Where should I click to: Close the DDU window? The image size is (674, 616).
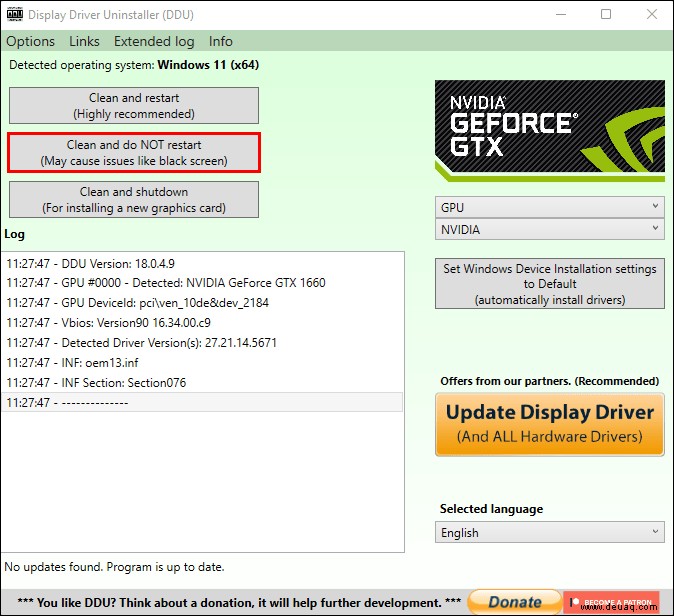pos(652,14)
